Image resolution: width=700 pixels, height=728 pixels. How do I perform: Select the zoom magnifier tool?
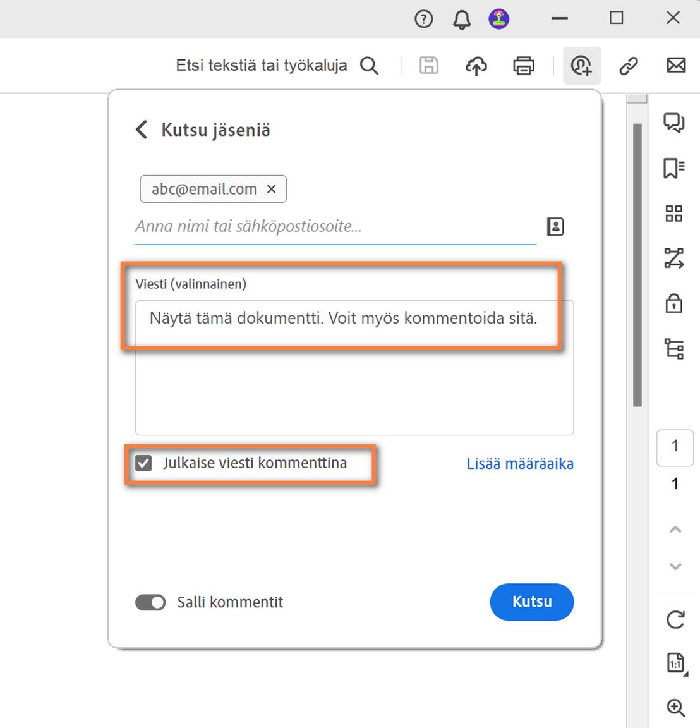pos(676,707)
